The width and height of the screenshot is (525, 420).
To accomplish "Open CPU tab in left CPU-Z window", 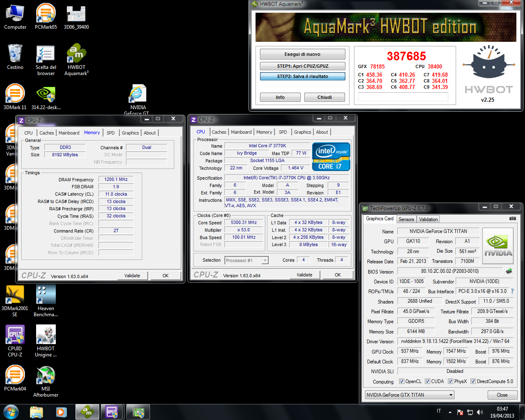I will (x=28, y=133).
